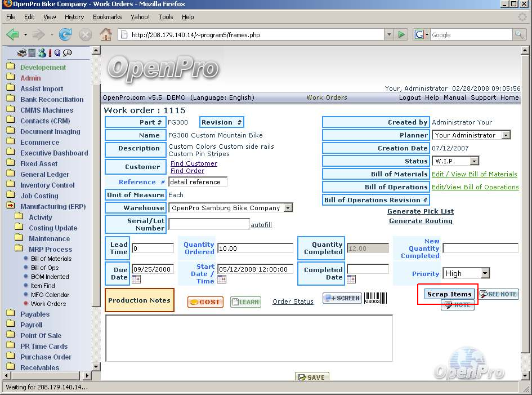Image resolution: width=532 pixels, height=395 pixels.
Task: Follow the Generate Pick List link
Action: point(420,211)
